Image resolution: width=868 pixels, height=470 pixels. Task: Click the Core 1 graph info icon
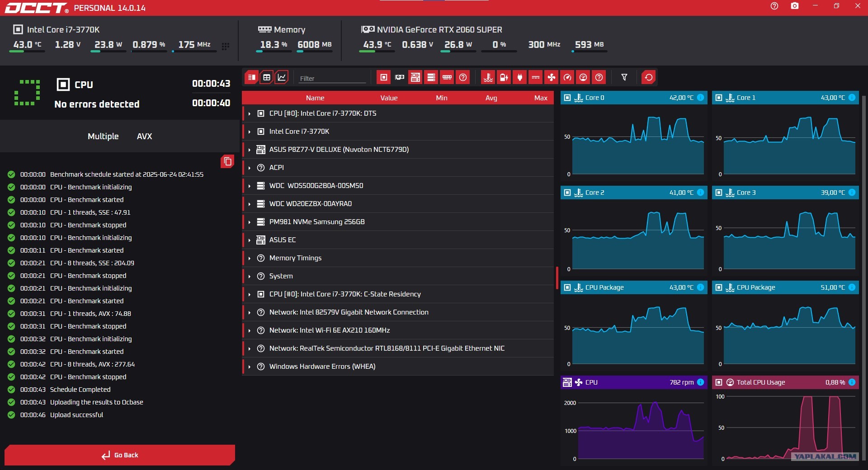click(x=852, y=98)
